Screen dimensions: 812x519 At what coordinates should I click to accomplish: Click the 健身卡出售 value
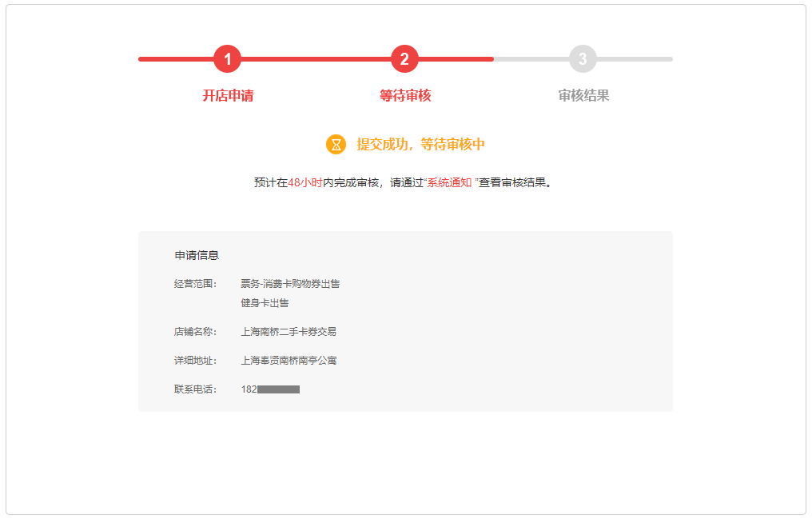pyautogui.click(x=265, y=303)
